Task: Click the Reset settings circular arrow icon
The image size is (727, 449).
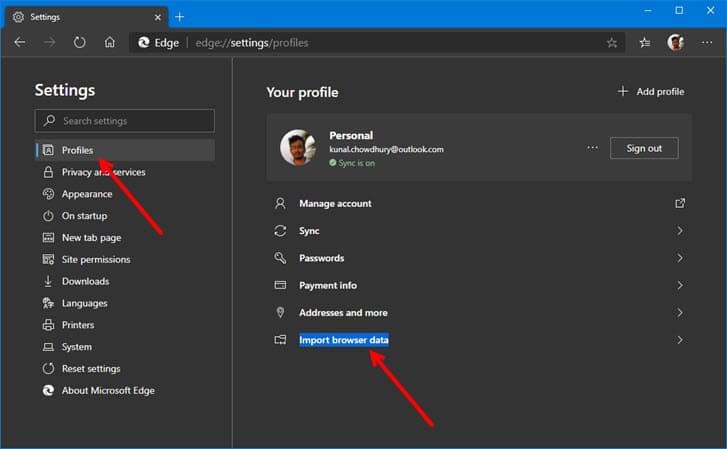Action: click(x=48, y=368)
